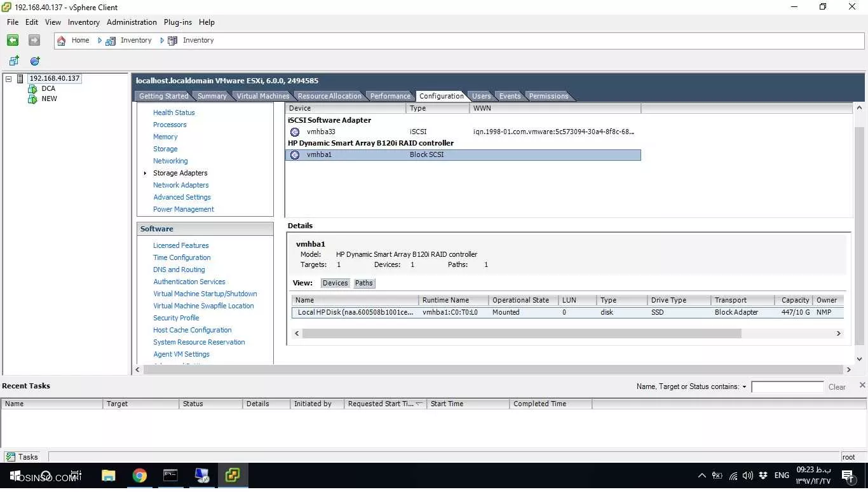
Task: Open the Name, Target or Status filter dropdown
Action: pos(744,386)
